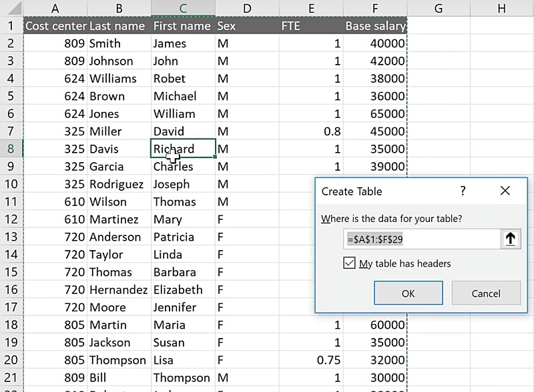
Task: Select column G header
Action: (438, 8)
